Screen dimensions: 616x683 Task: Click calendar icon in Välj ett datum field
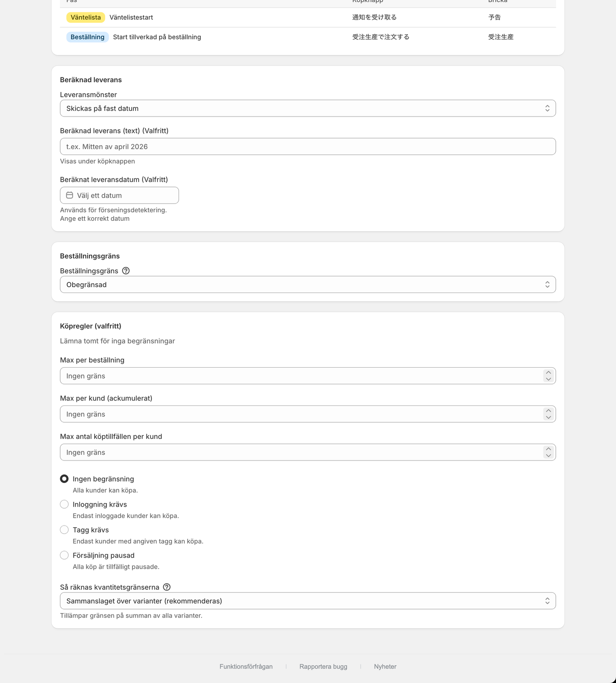pyautogui.click(x=70, y=195)
